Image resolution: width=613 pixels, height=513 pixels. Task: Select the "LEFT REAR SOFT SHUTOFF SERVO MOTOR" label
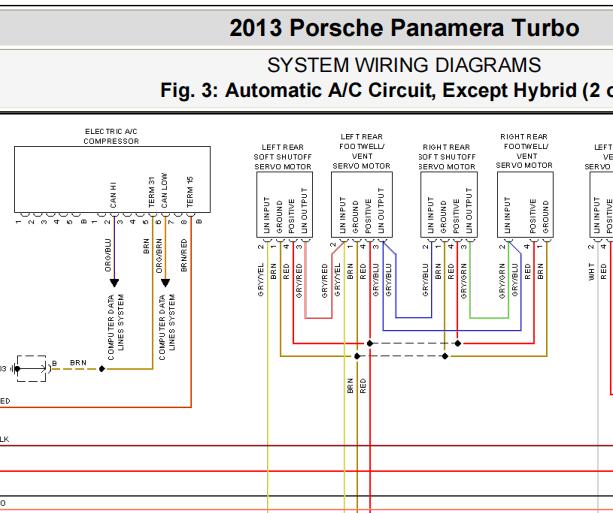283,157
